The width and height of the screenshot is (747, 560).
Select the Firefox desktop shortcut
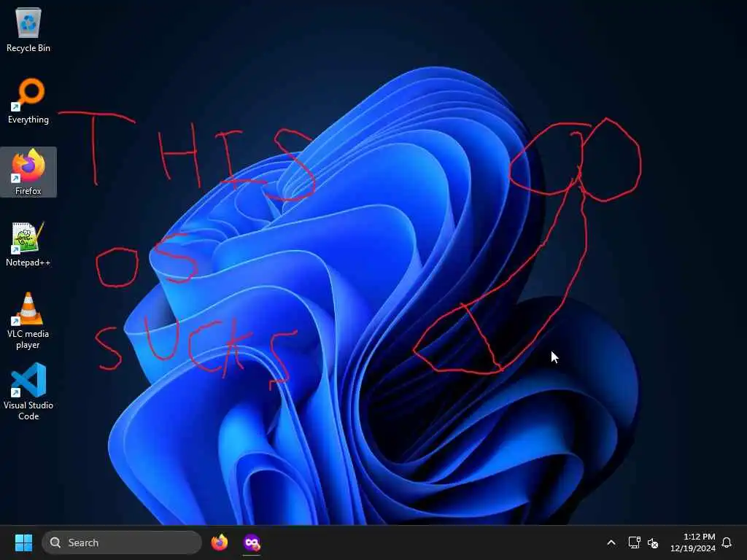pyautogui.click(x=28, y=172)
